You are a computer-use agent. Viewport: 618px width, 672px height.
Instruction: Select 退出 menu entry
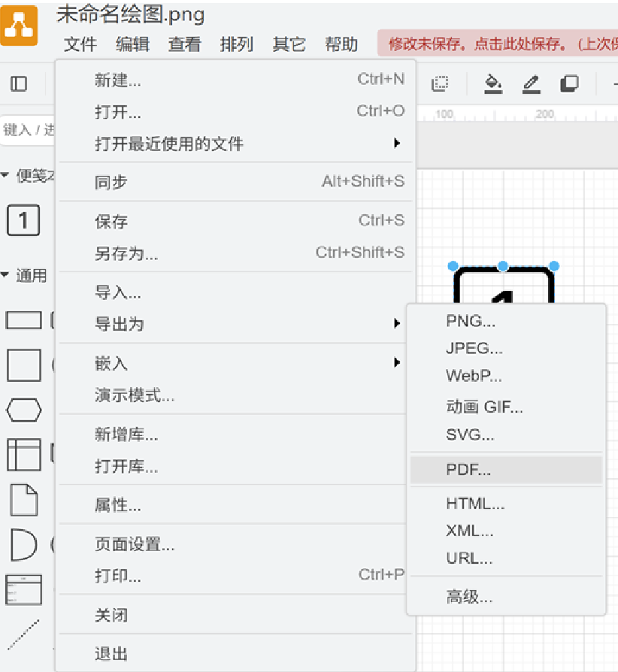pos(235,655)
